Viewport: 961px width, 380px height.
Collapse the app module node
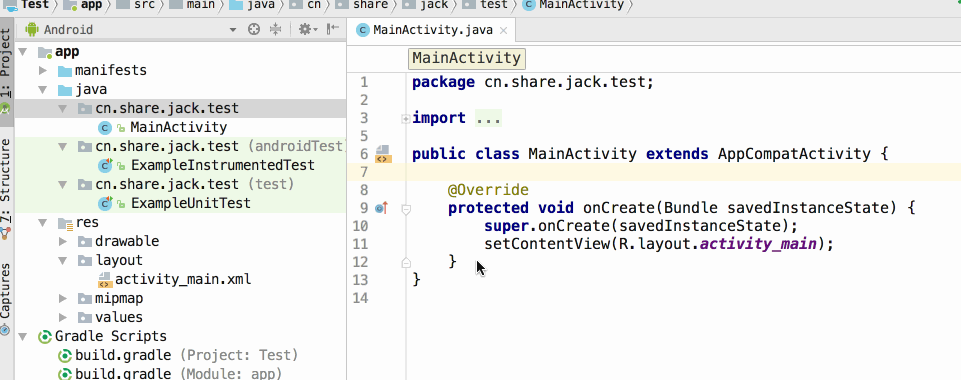(x=23, y=52)
